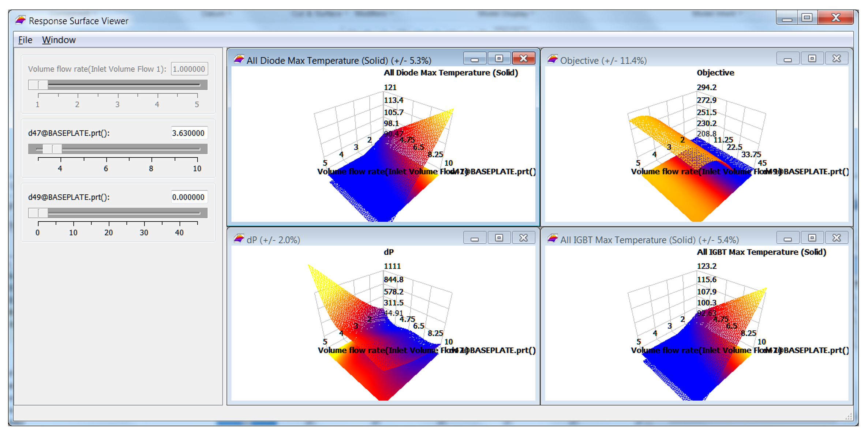This screenshot has height=435, width=868.
Task: Click the d47@BASEPLATE.prt() value field
Action: (189, 133)
